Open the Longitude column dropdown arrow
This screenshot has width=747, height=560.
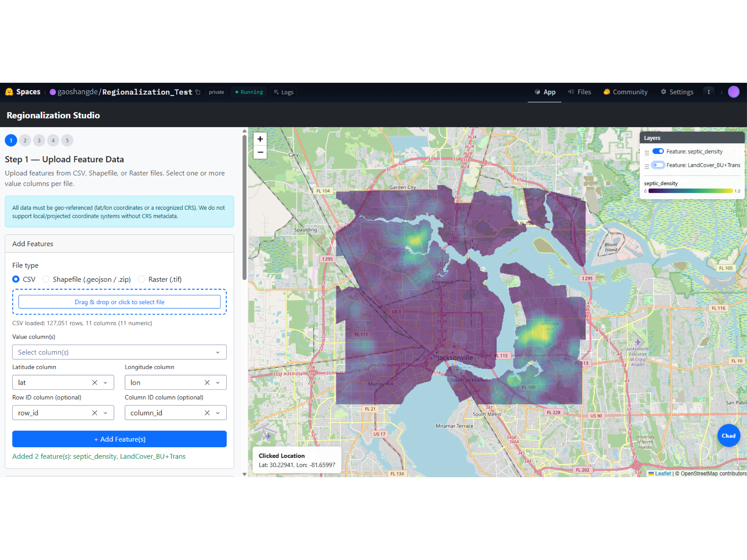(x=218, y=382)
